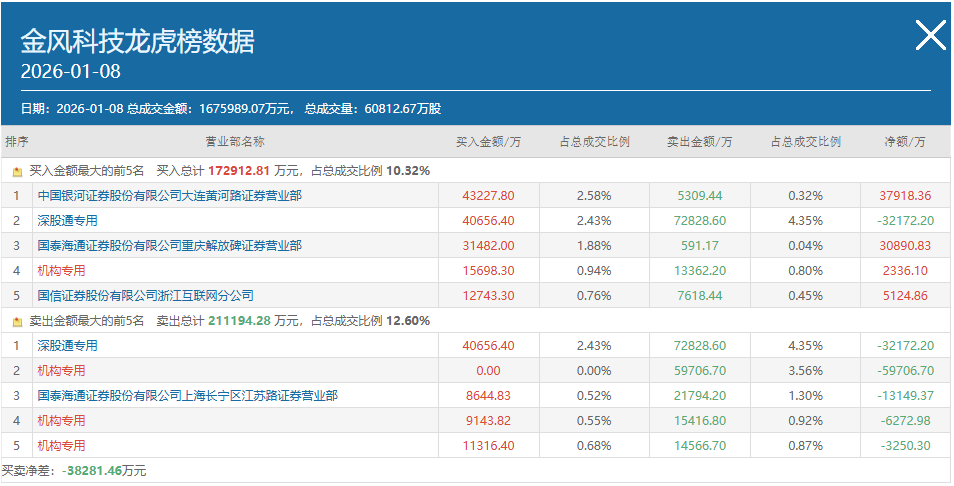Open 国泰海通证券上海长宁区江苏路证券营业部 link
Image resolution: width=954 pixels, height=486 pixels.
click(x=187, y=395)
